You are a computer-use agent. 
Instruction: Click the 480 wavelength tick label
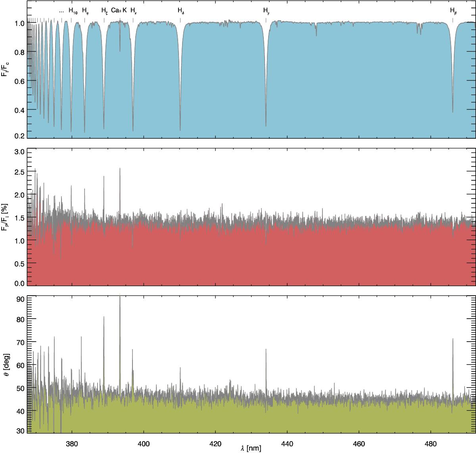(x=431, y=441)
